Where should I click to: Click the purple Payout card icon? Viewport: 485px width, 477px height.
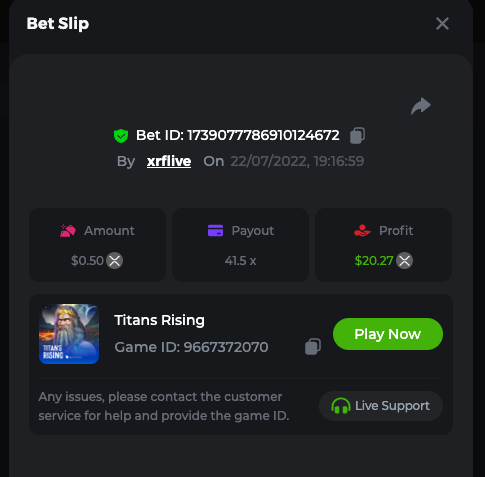tap(215, 231)
